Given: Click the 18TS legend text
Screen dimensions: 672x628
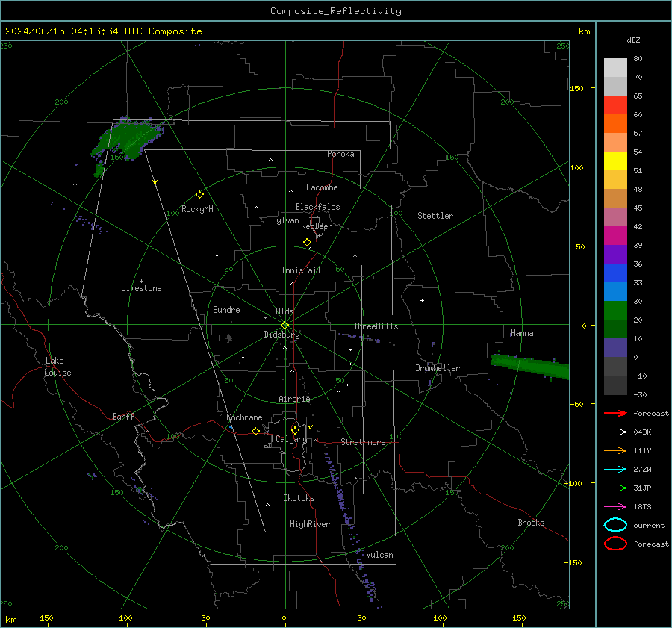Looking at the screenshot, I should tap(642, 507).
